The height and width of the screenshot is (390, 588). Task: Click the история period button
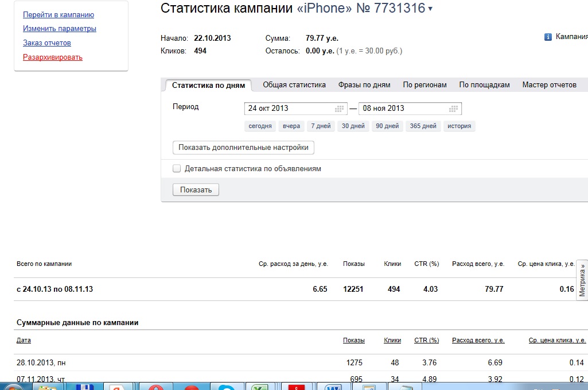coord(459,126)
